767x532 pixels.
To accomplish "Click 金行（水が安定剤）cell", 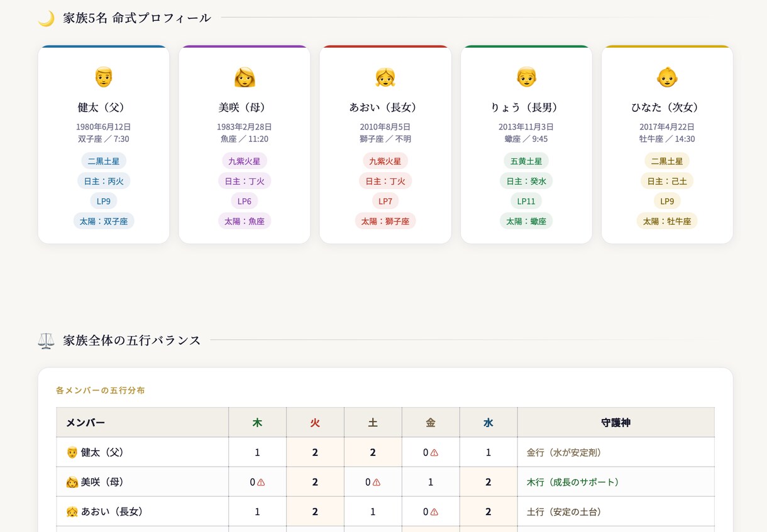I will (616, 452).
